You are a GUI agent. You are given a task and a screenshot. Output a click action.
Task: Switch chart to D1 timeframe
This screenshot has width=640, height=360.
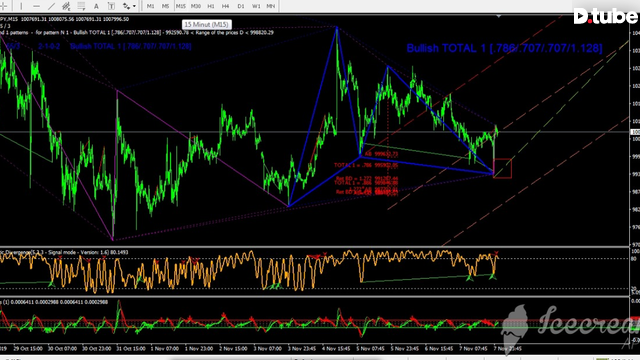[240, 6]
